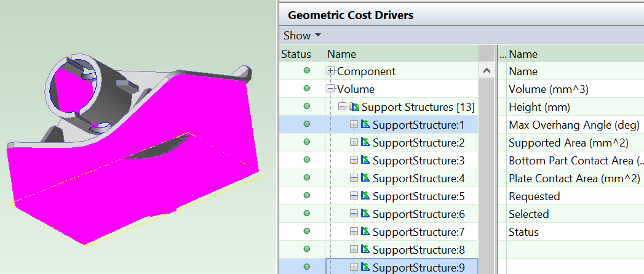This screenshot has height=274, width=644.
Task: Click the SupportStructure:1 tree icon
Action: (x=365, y=125)
